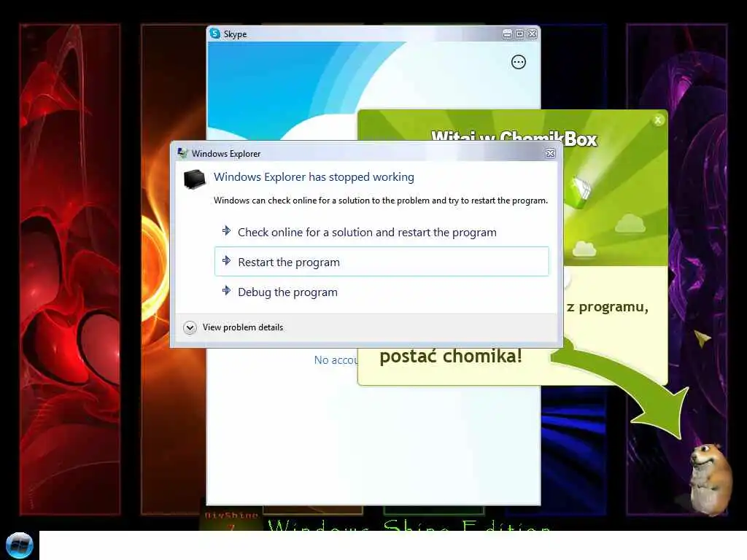Click the arrow beside Restart the program

(x=226, y=260)
